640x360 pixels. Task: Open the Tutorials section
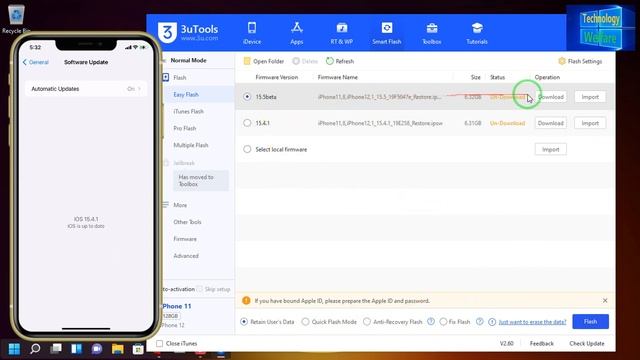coord(477,33)
